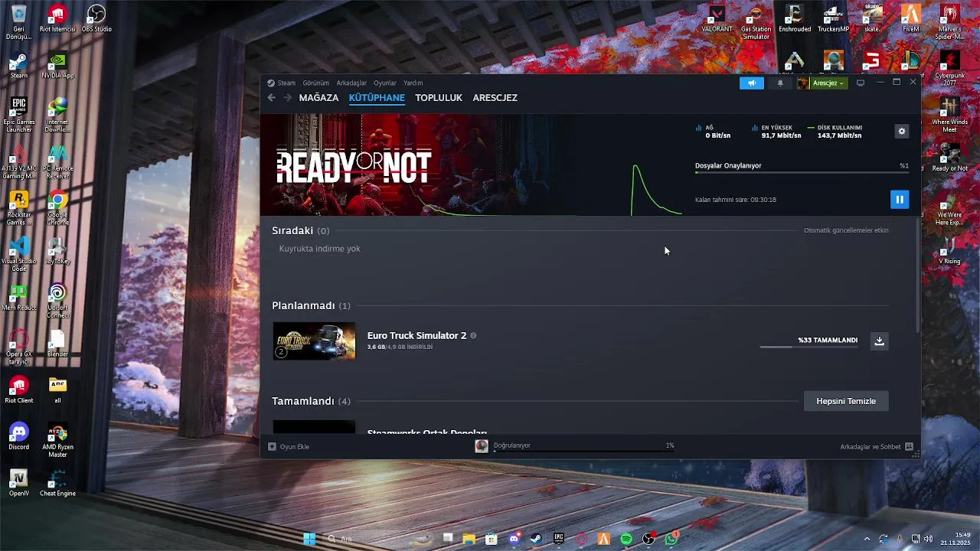Click the Kalan tahmini süre text
Viewport: 980px width, 551px height.
736,200
